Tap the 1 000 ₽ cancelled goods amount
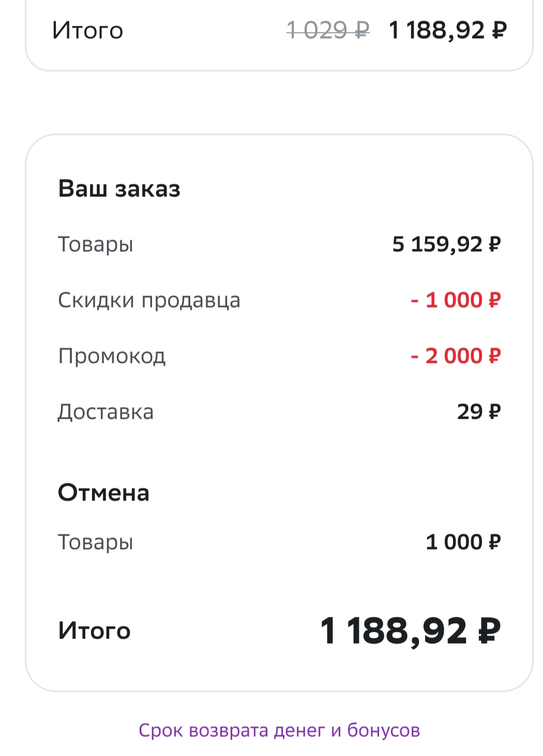Screen dimensions: 543x756 pos(463,542)
